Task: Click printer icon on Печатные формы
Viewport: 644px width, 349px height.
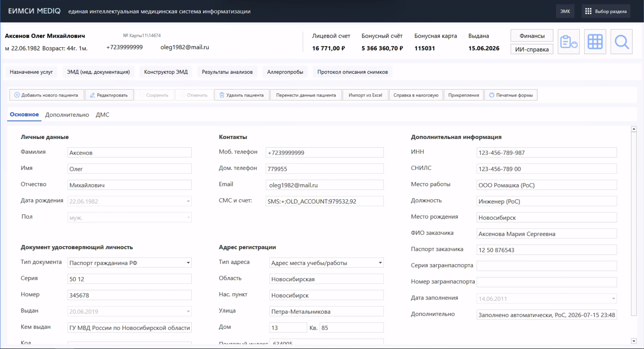Action: pyautogui.click(x=492, y=95)
